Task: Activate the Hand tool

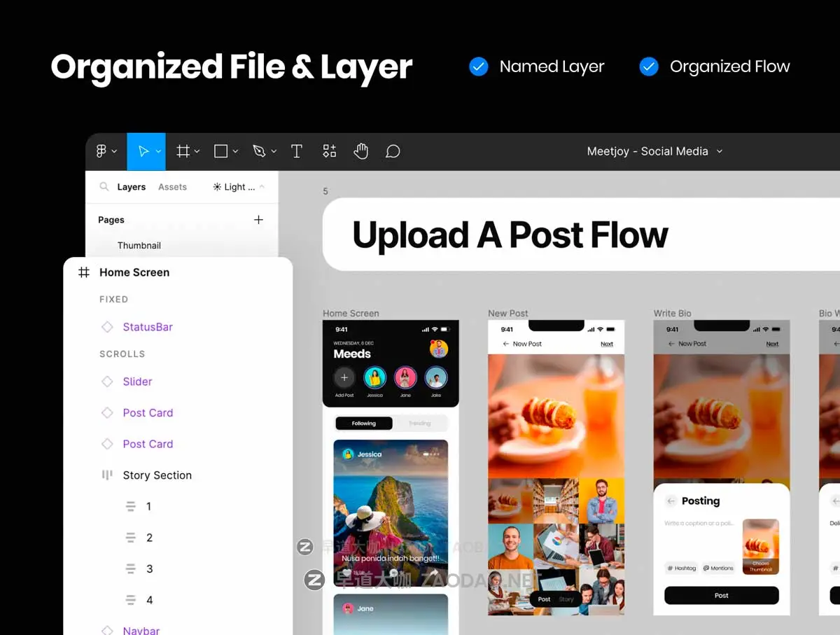Action: point(361,151)
